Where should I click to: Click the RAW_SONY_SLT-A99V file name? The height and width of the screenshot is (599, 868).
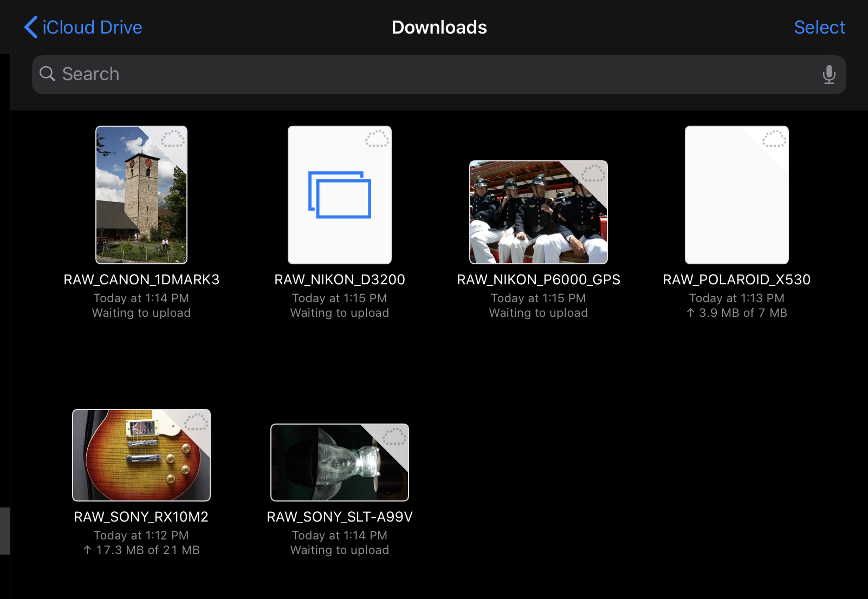point(340,517)
